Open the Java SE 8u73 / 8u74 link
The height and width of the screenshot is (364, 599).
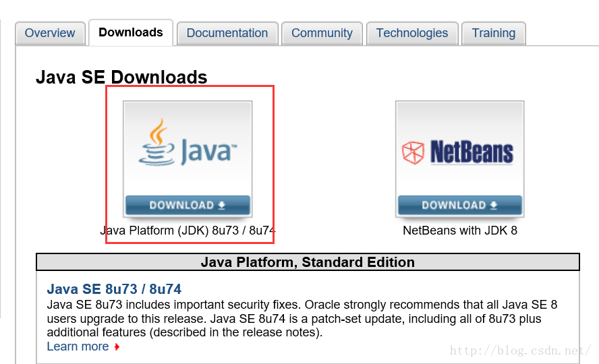[x=114, y=289]
